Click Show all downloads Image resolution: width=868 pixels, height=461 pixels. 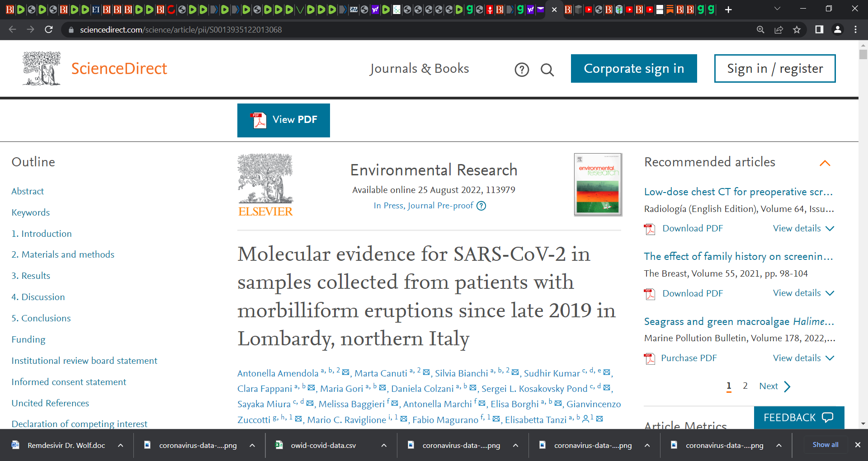pyautogui.click(x=826, y=445)
